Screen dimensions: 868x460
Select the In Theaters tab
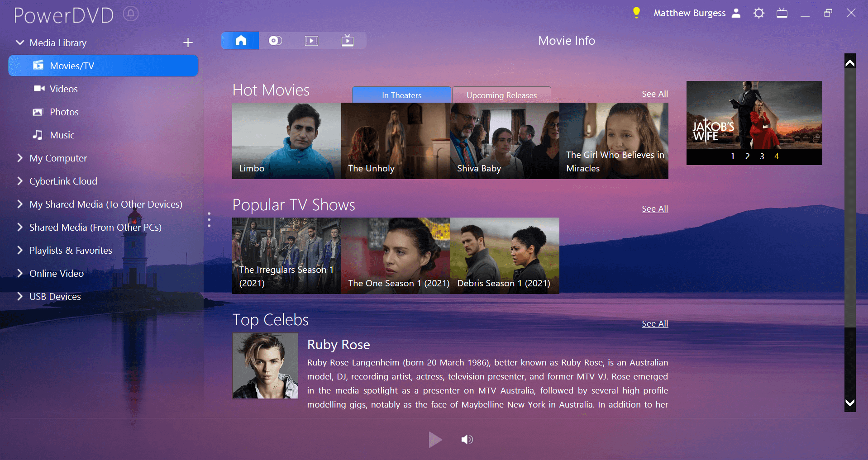(x=401, y=95)
